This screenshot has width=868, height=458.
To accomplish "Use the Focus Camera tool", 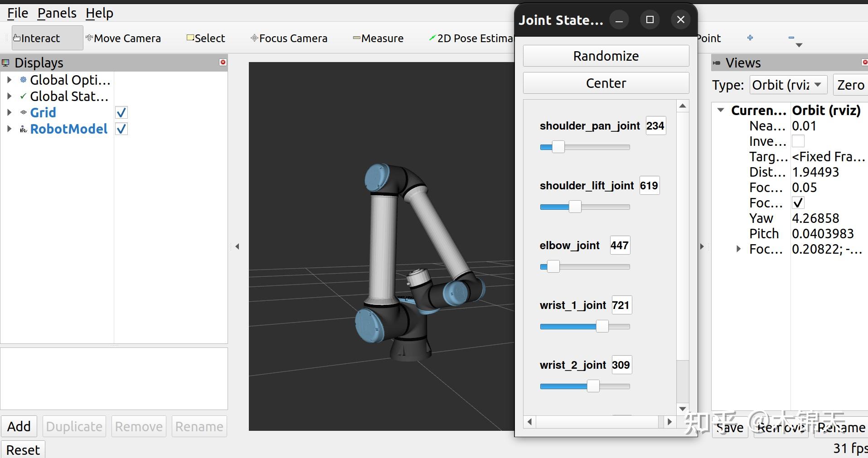I will tap(289, 38).
